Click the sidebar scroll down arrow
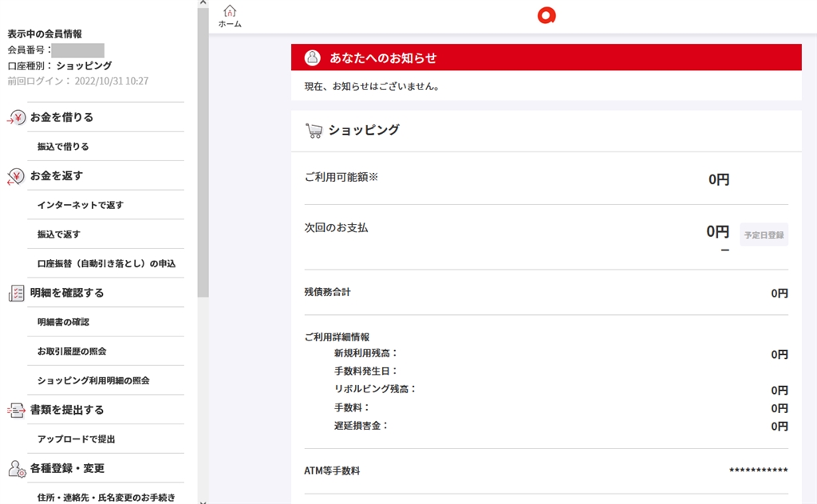The width and height of the screenshot is (817, 504). click(203, 502)
